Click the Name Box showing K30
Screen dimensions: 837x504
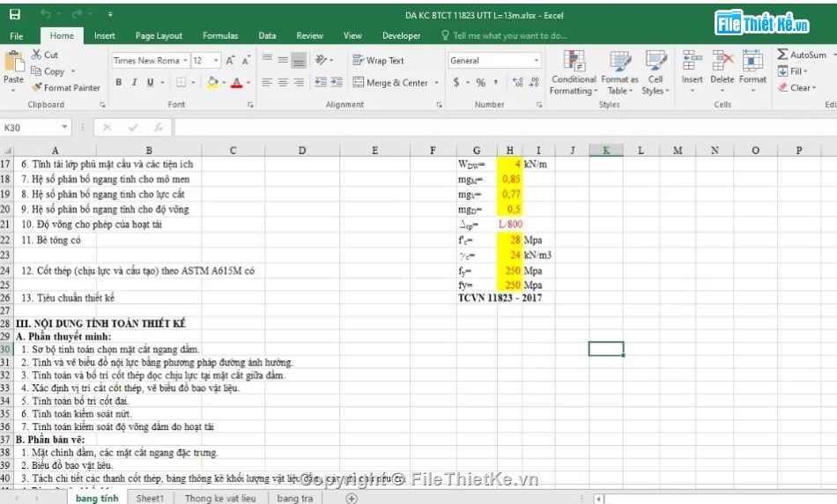pyautogui.click(x=35, y=128)
